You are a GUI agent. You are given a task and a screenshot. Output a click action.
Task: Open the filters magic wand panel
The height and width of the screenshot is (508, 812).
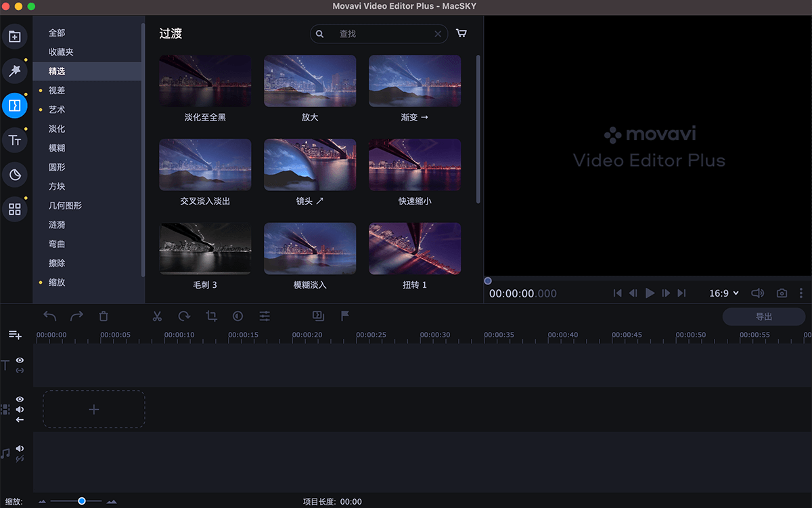point(15,70)
